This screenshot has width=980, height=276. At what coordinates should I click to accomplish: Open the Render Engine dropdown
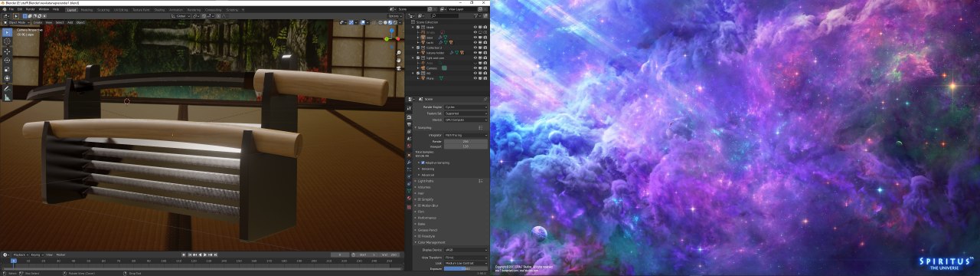click(465, 107)
